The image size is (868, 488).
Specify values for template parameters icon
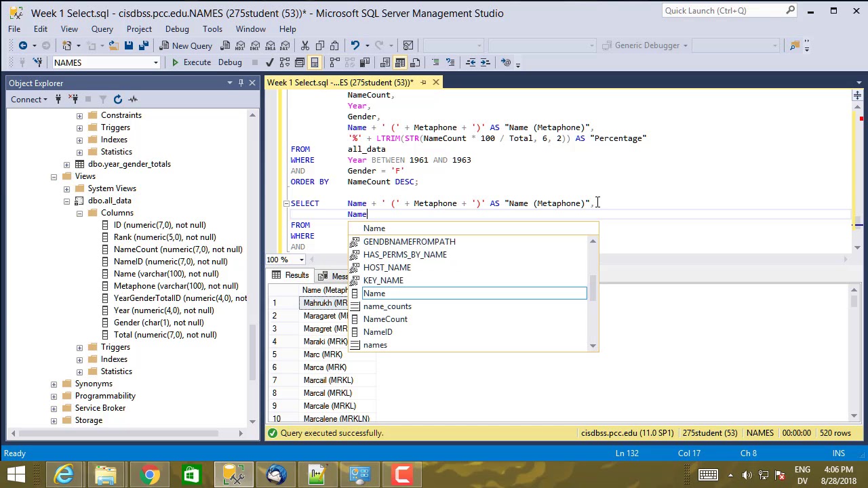[x=505, y=62]
